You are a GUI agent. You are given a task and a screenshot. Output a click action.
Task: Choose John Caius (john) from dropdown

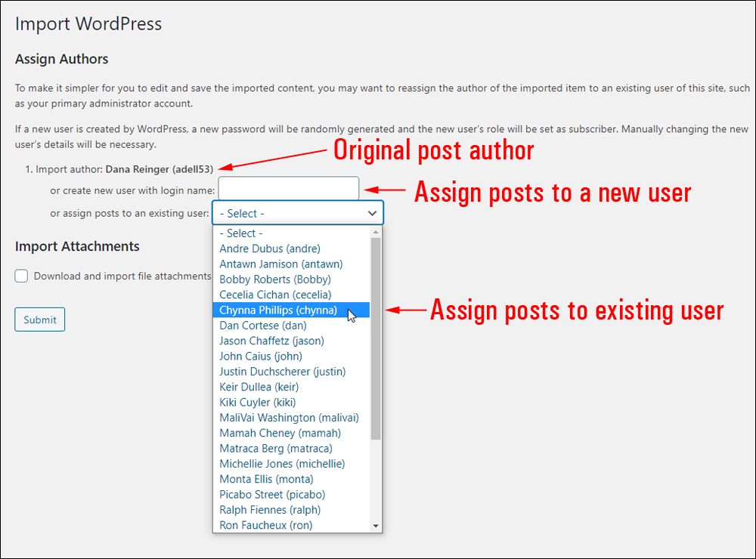click(291, 357)
